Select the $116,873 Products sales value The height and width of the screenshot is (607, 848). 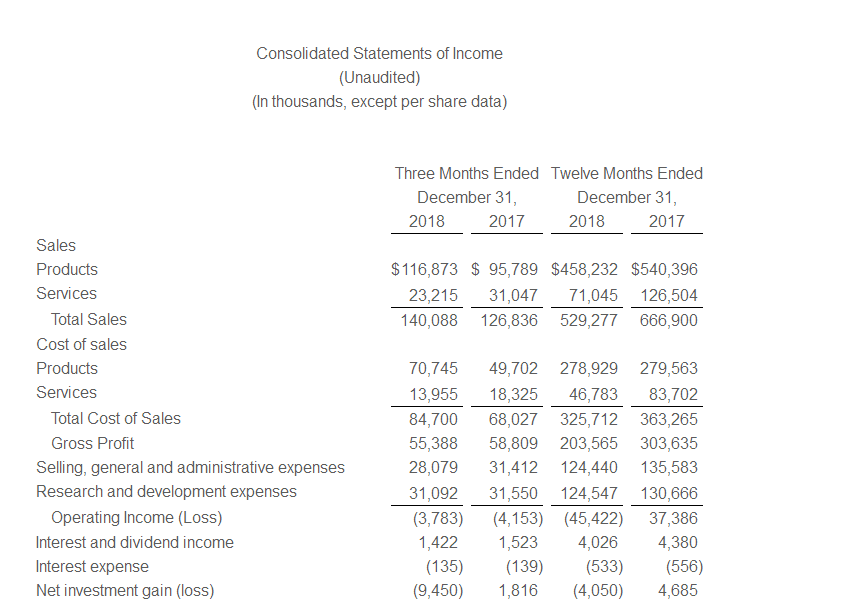426,269
